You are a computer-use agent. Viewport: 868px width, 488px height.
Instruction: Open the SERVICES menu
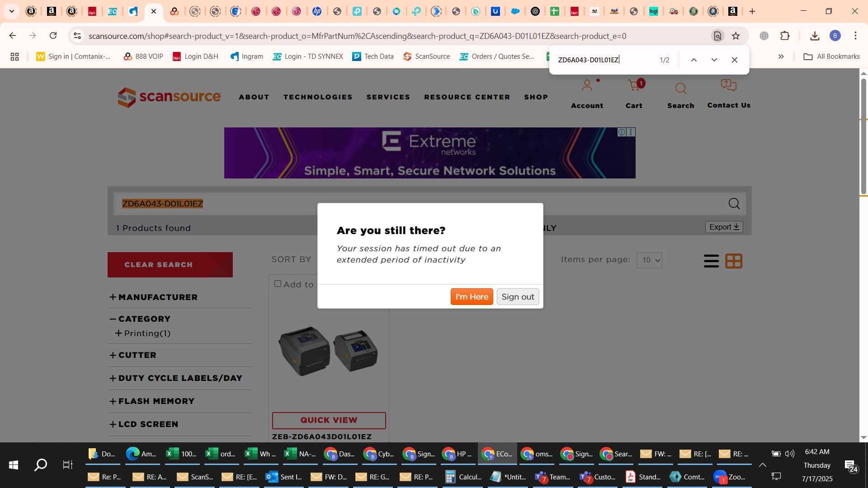click(x=388, y=97)
